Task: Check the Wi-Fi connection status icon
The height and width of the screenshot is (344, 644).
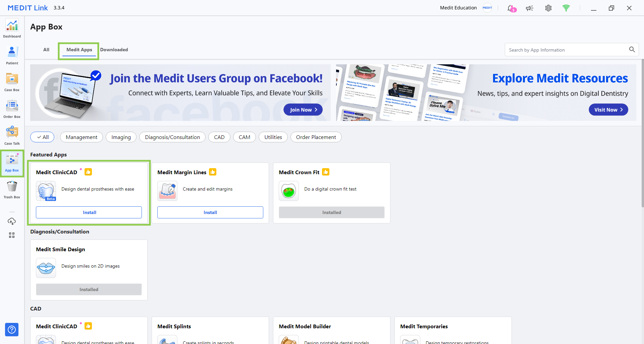Action: point(566,8)
